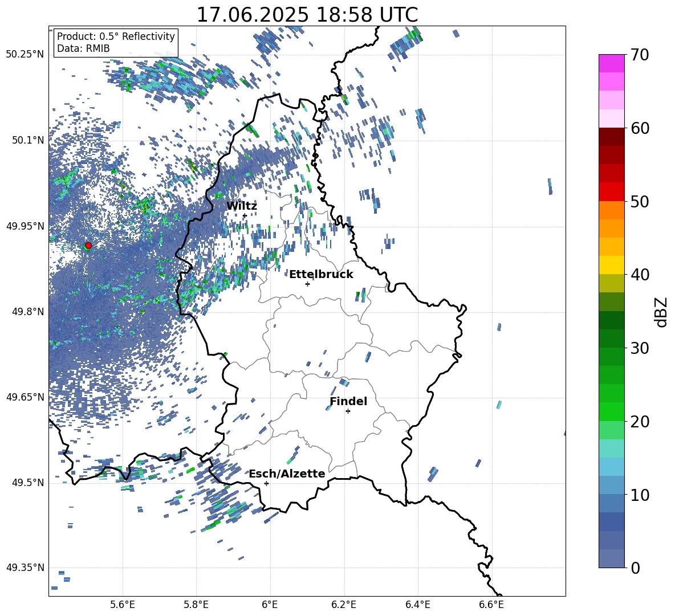The image size is (675, 616).
Task: Click the latitude label "49.65°N"
Action: point(25,397)
